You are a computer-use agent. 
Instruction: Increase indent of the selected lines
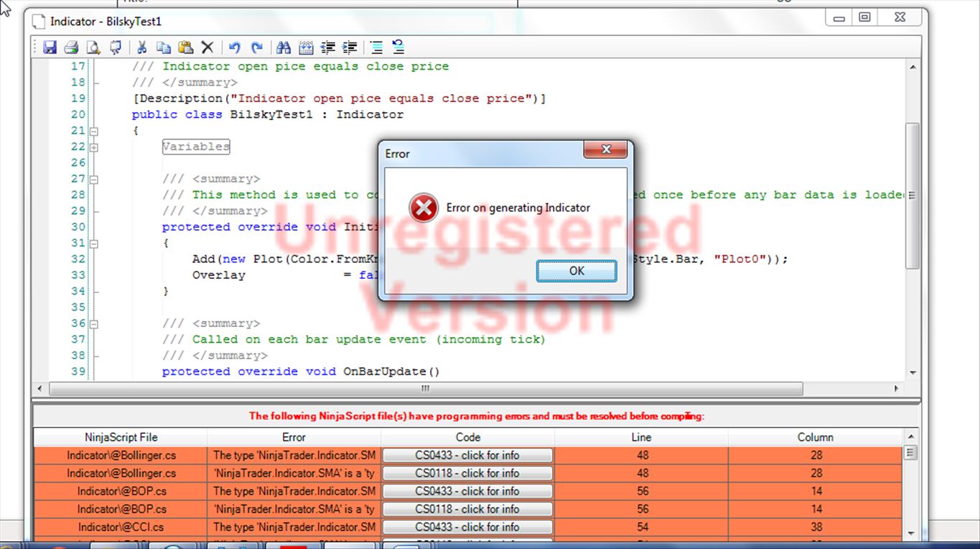(350, 47)
